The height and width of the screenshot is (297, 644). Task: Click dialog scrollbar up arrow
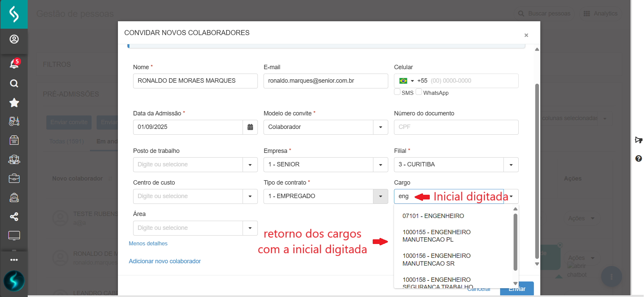click(x=537, y=49)
